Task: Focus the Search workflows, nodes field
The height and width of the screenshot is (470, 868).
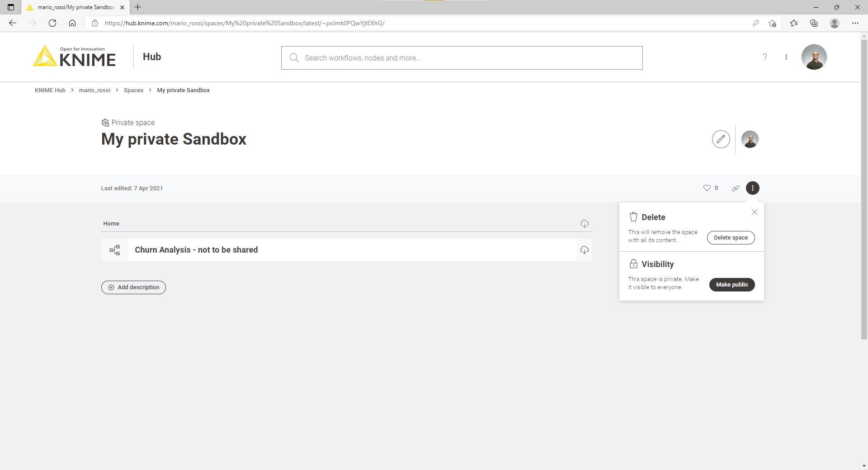Action: click(462, 58)
